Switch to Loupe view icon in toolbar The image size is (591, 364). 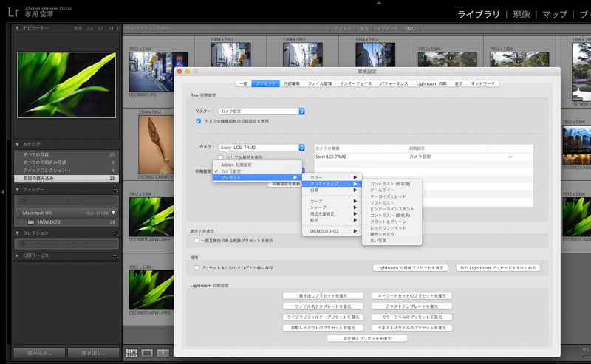pos(147,354)
